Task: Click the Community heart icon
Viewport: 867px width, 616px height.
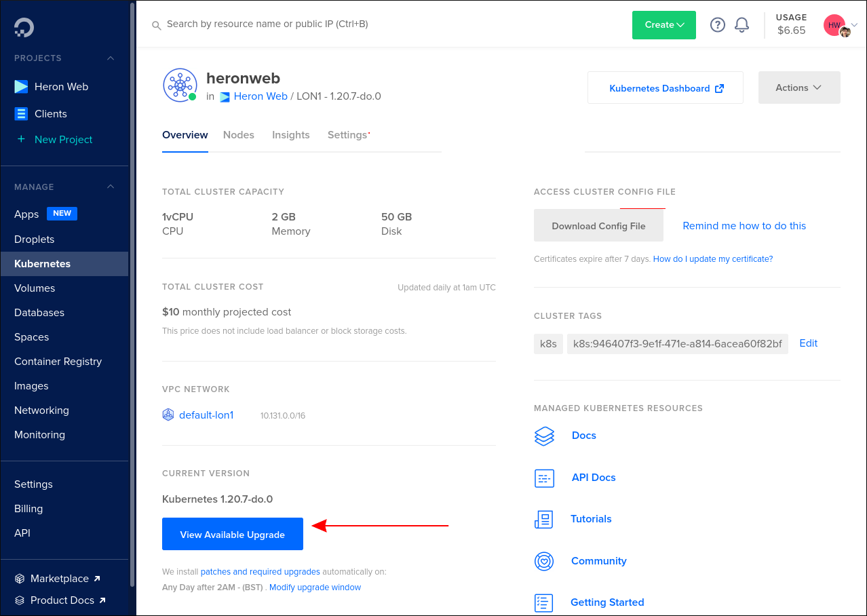Action: [544, 561]
